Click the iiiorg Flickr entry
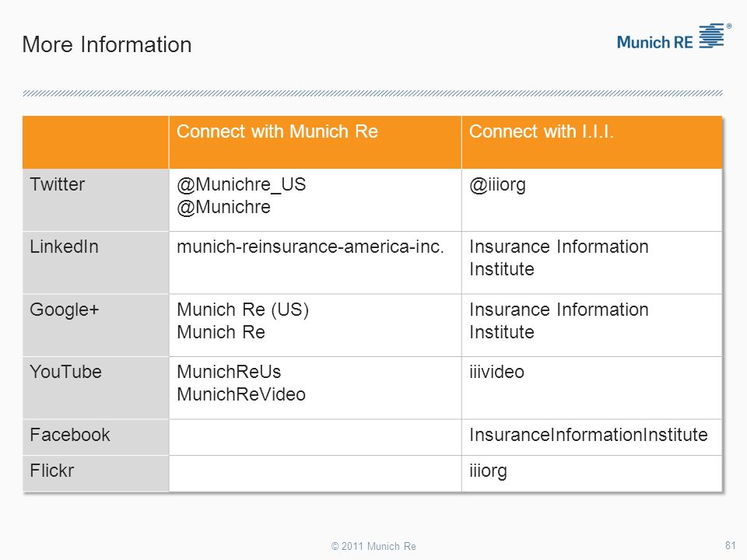Image resolution: width=747 pixels, height=560 pixels. coord(488,471)
